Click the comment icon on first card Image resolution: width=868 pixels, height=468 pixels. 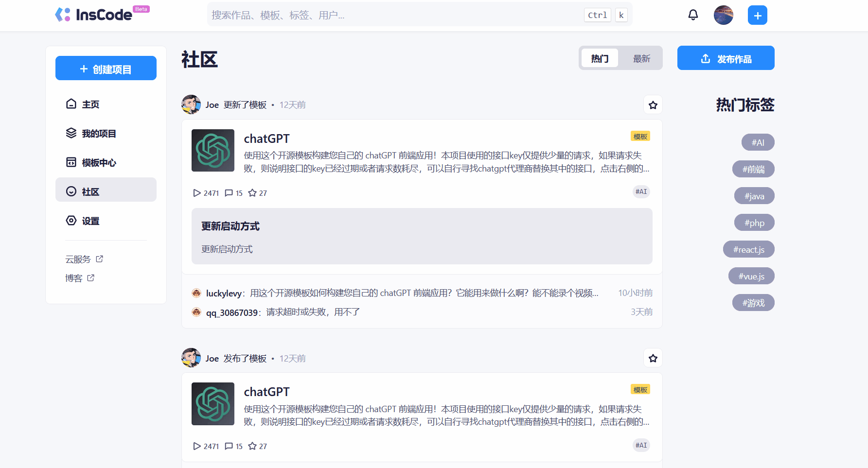(x=229, y=193)
